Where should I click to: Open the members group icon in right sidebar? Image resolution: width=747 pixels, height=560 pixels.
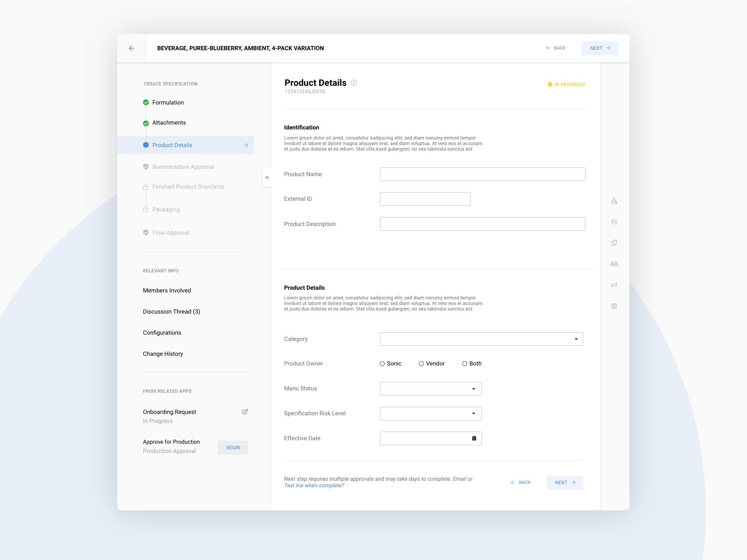(614, 264)
